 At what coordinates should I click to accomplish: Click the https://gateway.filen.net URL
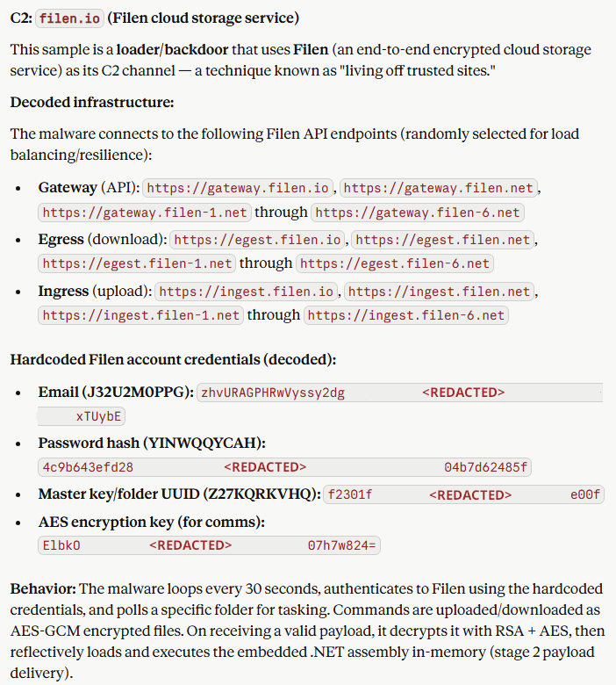439,188
